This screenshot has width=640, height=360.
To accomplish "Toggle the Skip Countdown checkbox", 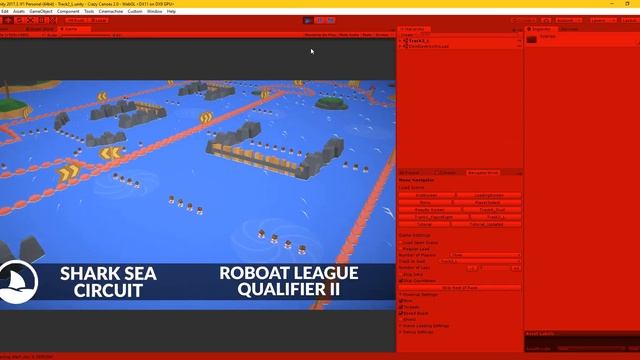I will [x=400, y=281].
